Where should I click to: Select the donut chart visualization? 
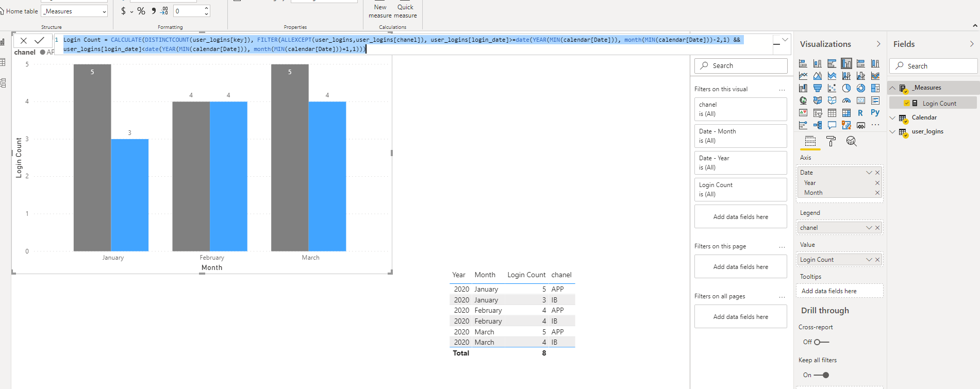coord(861,88)
